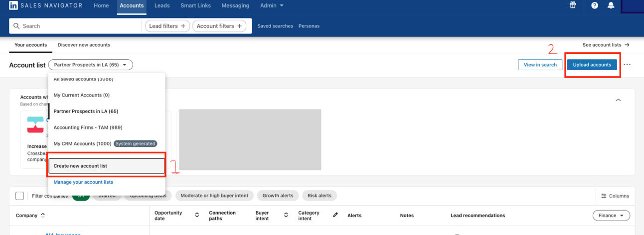Switch to Discover new accounts tab
Viewport: 644px width, 235px height.
84,45
